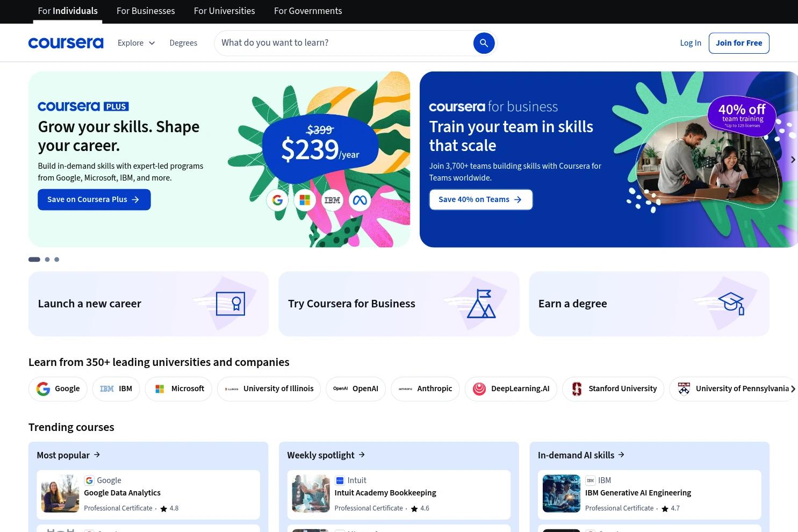798x532 pixels.
Task: Select the first carousel indicator dot
Action: [x=34, y=260]
